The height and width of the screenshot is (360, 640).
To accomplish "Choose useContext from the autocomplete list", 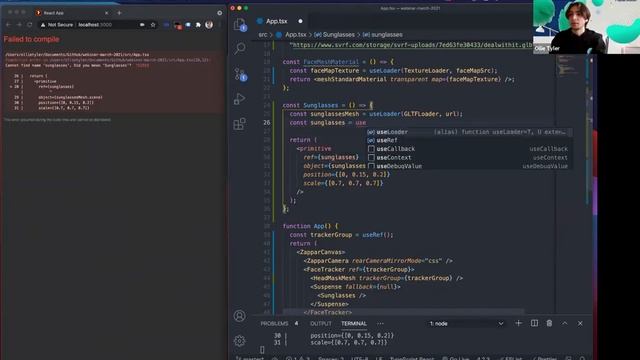I will click(468, 158).
